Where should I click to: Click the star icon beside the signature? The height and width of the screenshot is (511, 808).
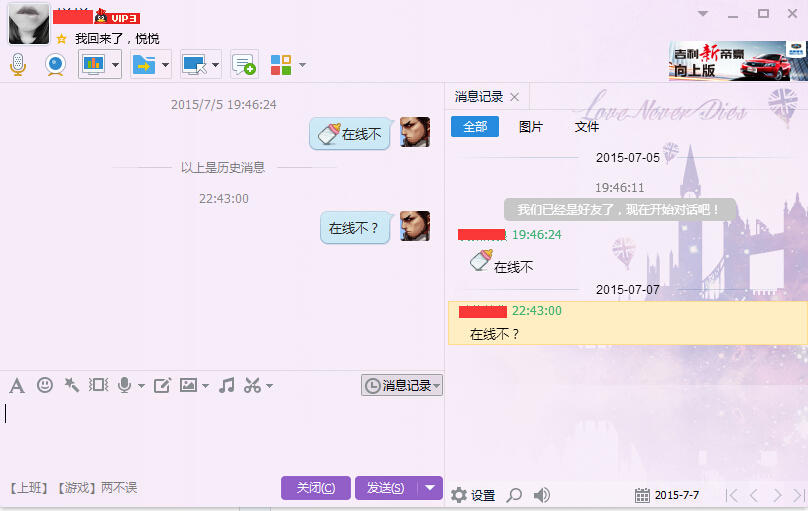[62, 39]
